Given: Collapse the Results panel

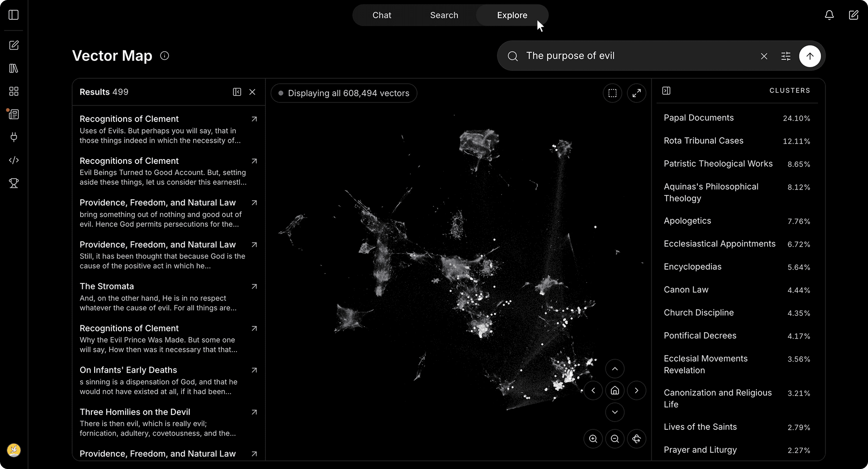Looking at the screenshot, I should pyautogui.click(x=237, y=92).
